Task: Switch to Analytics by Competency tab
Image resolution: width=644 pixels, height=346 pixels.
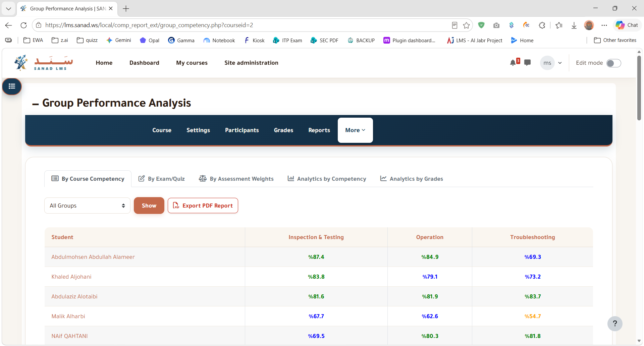Action: pos(327,179)
